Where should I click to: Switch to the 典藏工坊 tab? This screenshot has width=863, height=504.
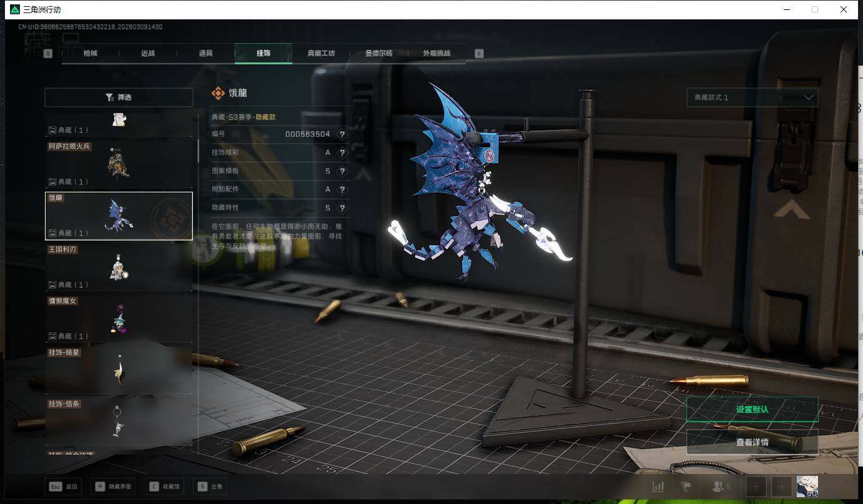(321, 53)
